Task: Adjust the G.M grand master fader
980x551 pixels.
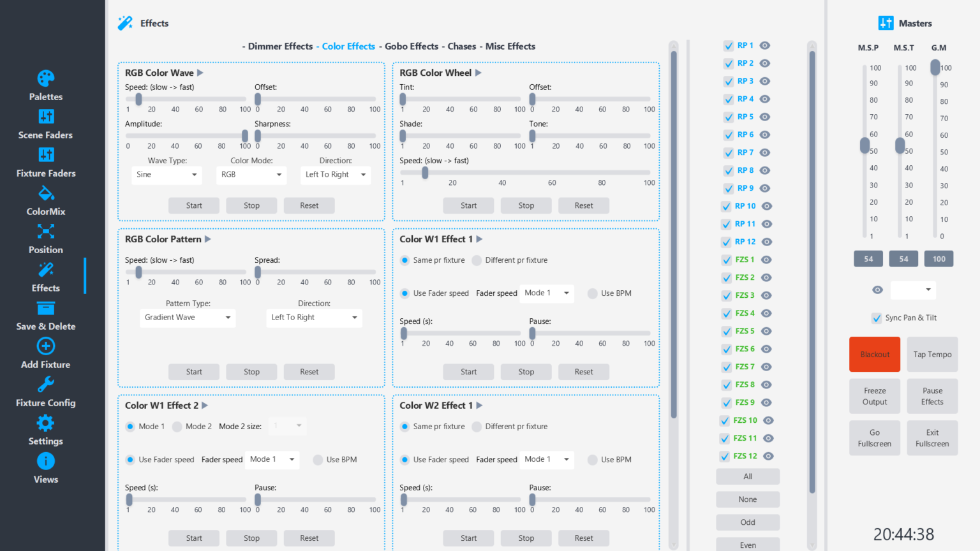Action: click(935, 68)
